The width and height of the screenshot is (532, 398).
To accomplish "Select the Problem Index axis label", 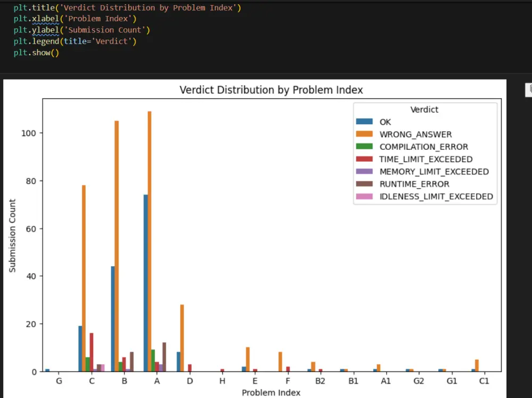I will [x=271, y=392].
